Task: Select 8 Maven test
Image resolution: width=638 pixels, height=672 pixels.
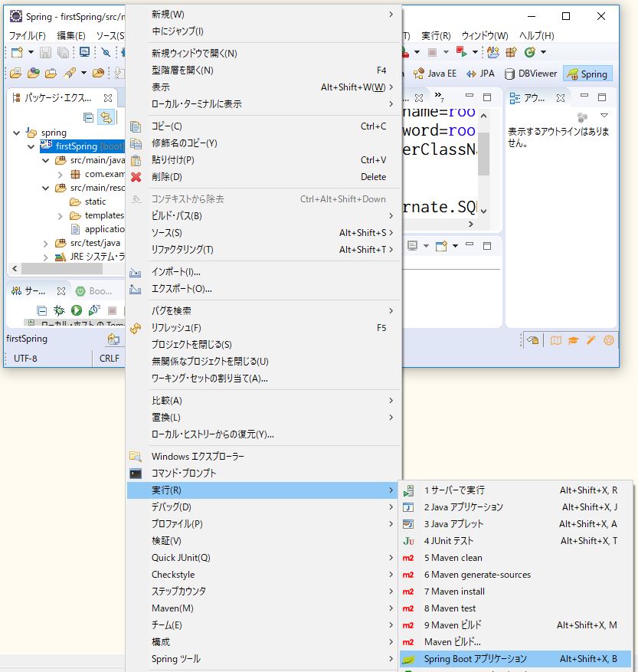Action: pyautogui.click(x=515, y=608)
